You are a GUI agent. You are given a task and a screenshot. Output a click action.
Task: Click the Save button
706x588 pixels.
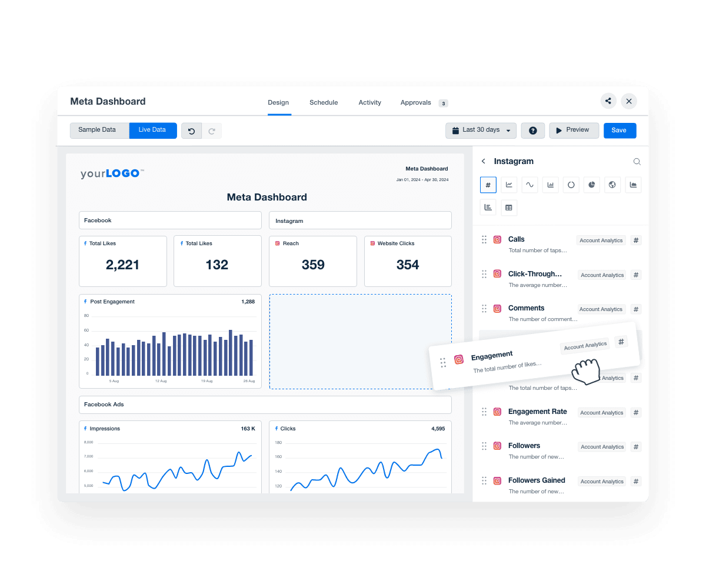pos(620,131)
